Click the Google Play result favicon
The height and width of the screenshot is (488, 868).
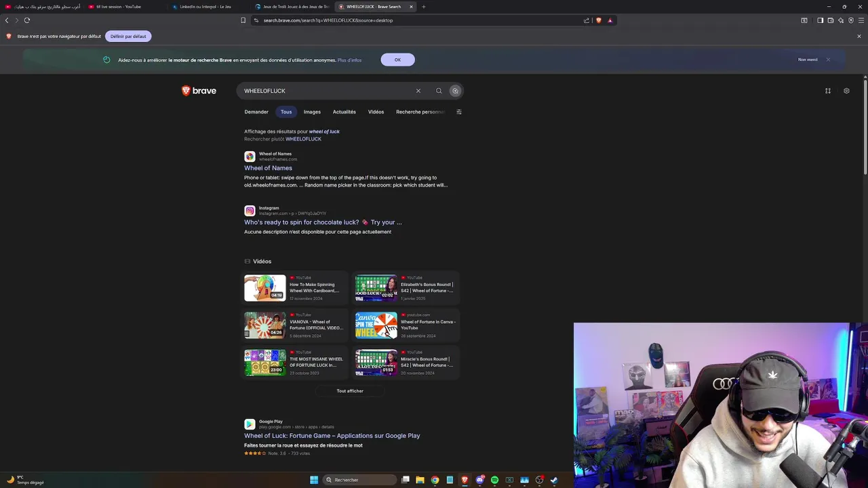[x=250, y=424]
